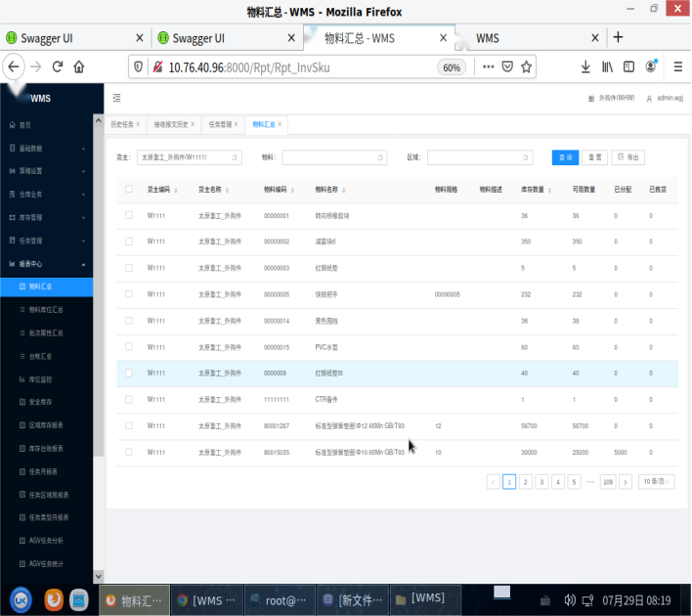Sort by 货主编码 column sort arrows
The height and width of the screenshot is (616, 692).
coord(176,190)
